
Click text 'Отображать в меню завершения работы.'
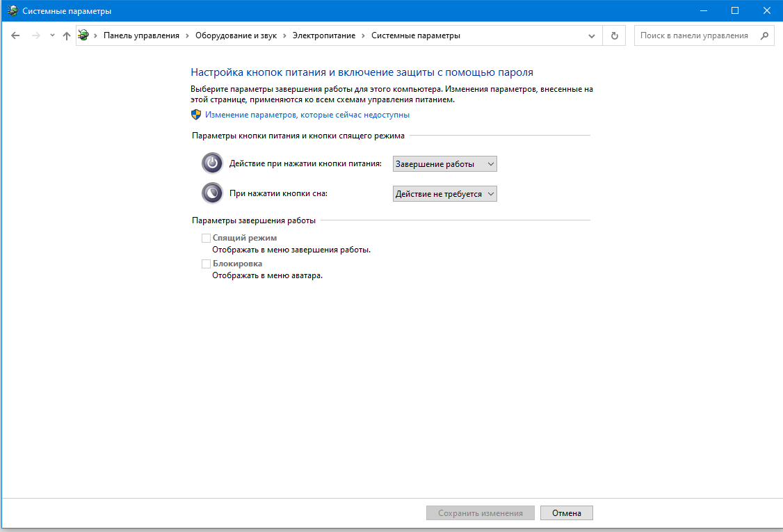click(x=291, y=250)
